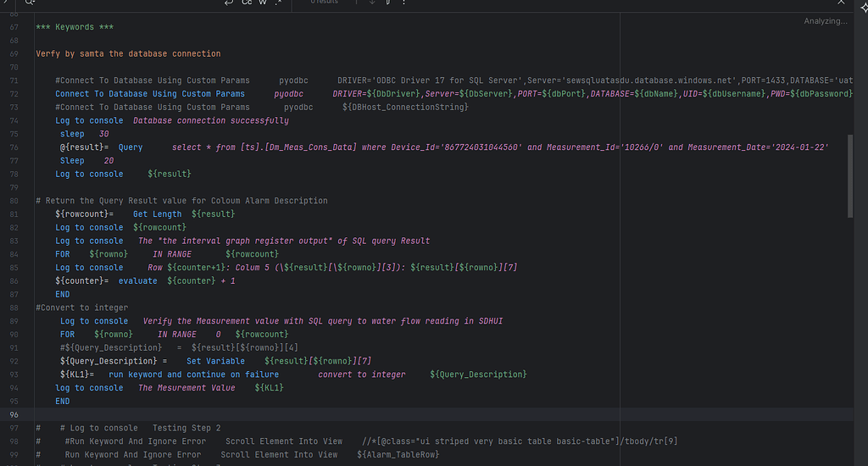The width and height of the screenshot is (868, 466).
Task: Toggle the Regex search option
Action: [x=278, y=3]
